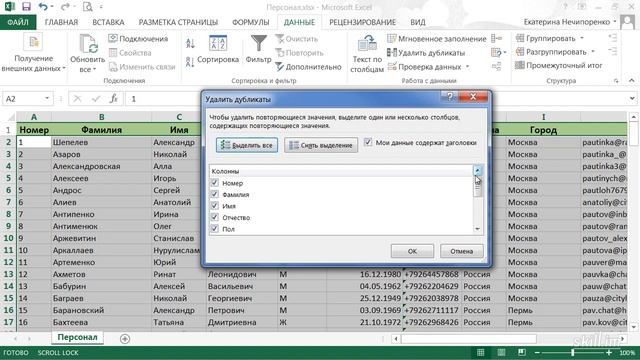Open Разгруппировать dropdown arrow
The image size is (640, 360).
(x=593, y=52)
